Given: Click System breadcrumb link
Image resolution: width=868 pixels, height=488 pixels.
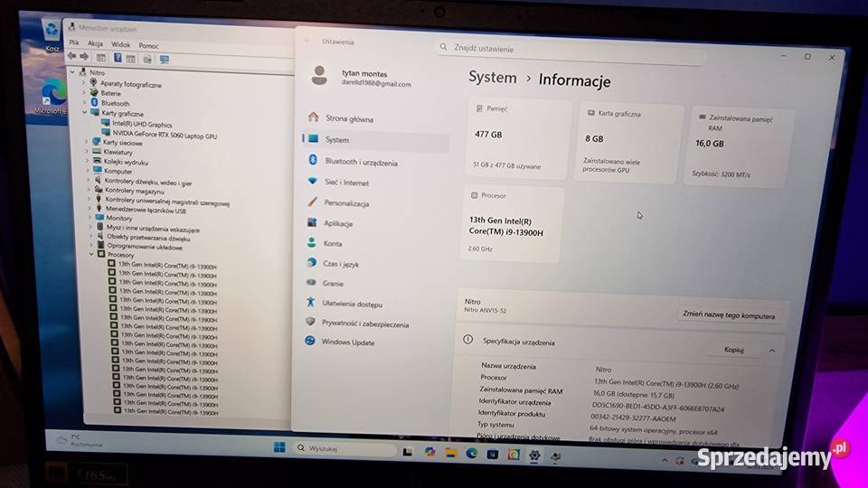Looking at the screenshot, I should (x=492, y=78).
